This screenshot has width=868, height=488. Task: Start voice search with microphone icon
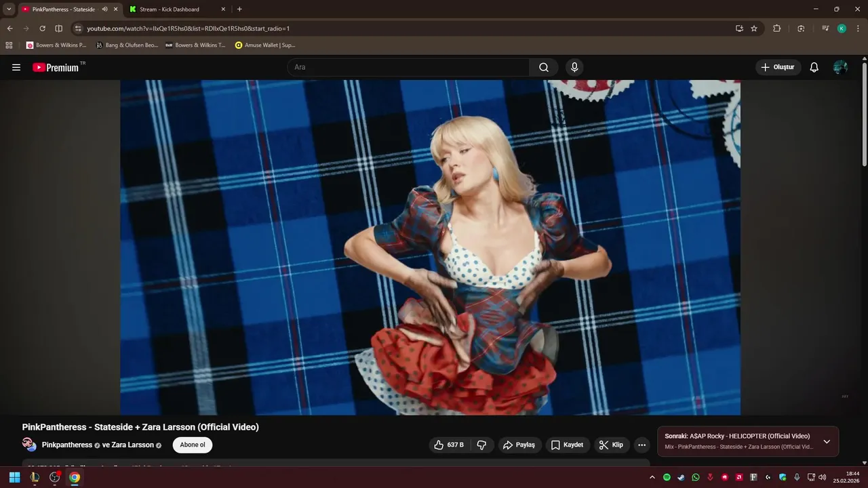[574, 67]
